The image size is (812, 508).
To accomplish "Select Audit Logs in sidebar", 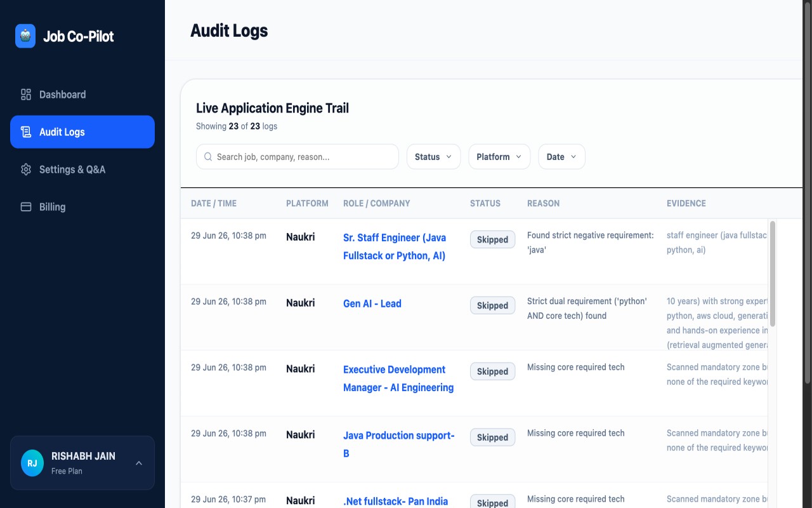I will 82,132.
